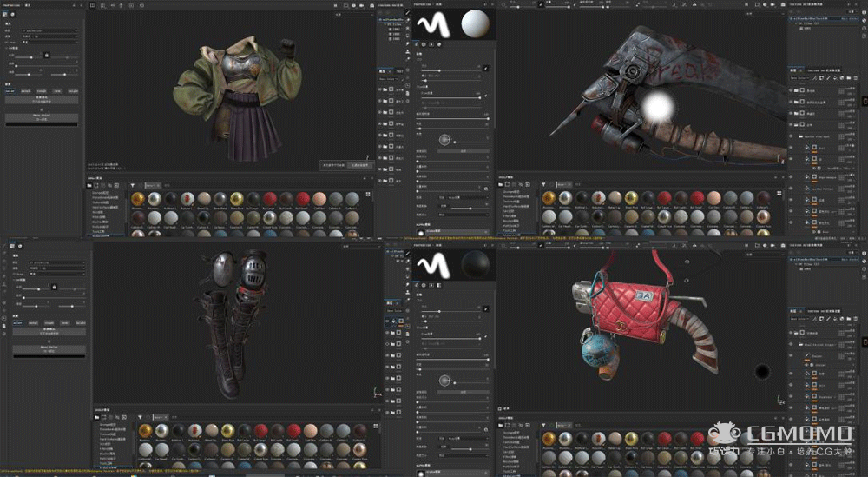The height and width of the screenshot is (477, 868).
Task: Hide topmost folder layer in jacket window
Action: click(380, 89)
